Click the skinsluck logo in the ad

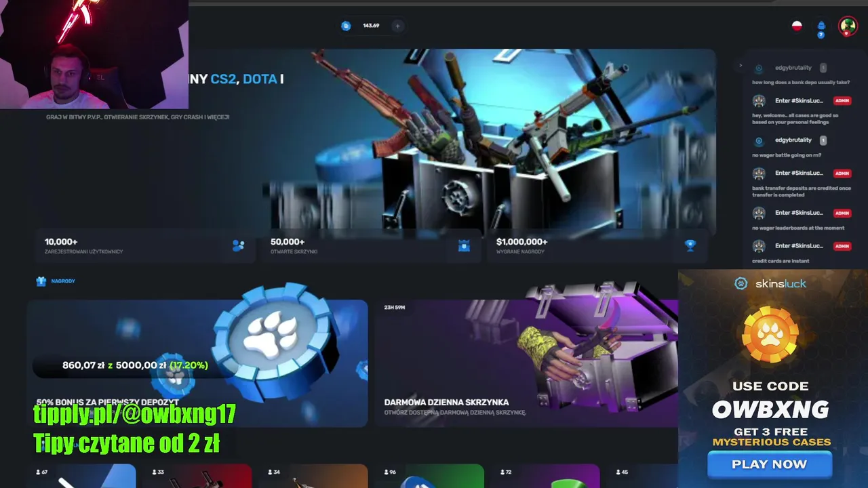point(770,283)
